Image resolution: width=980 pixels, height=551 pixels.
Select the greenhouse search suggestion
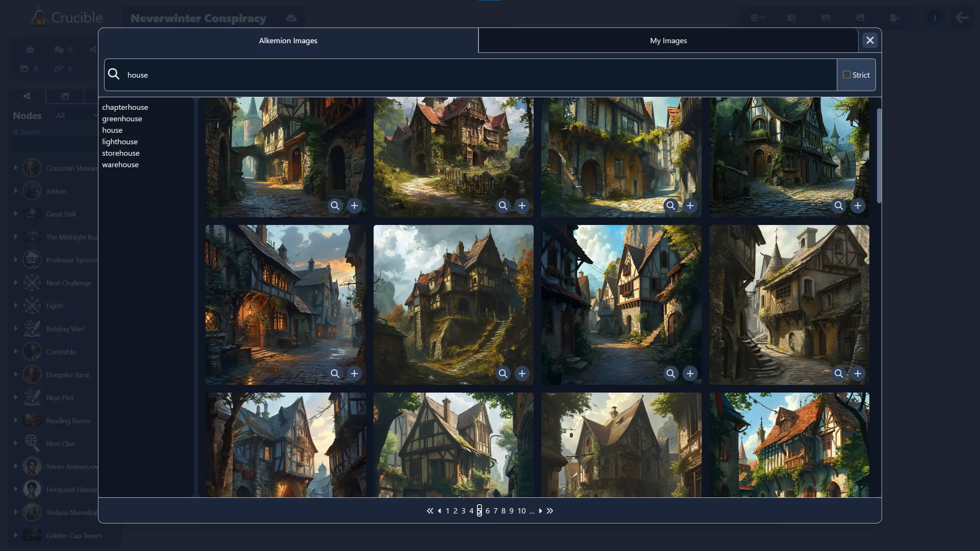[122, 118]
